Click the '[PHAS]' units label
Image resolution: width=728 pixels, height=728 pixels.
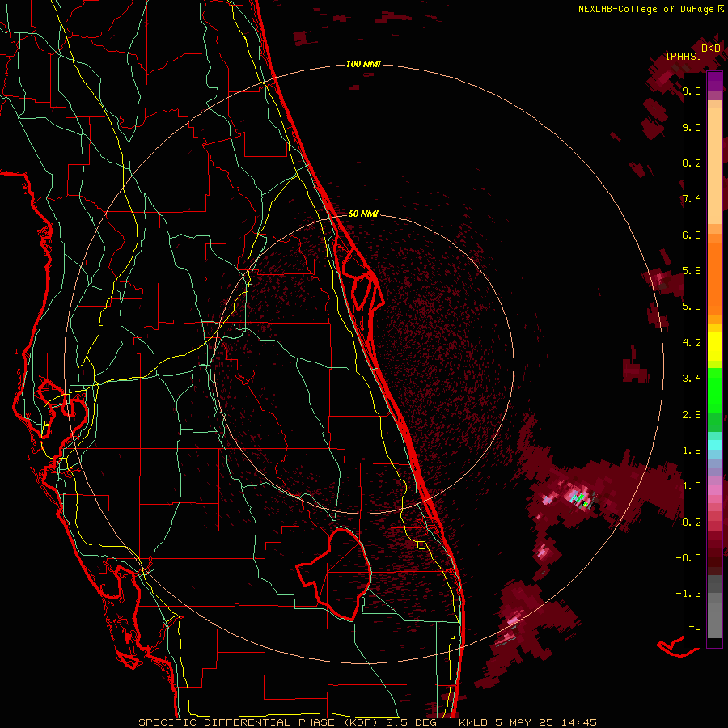coord(684,56)
